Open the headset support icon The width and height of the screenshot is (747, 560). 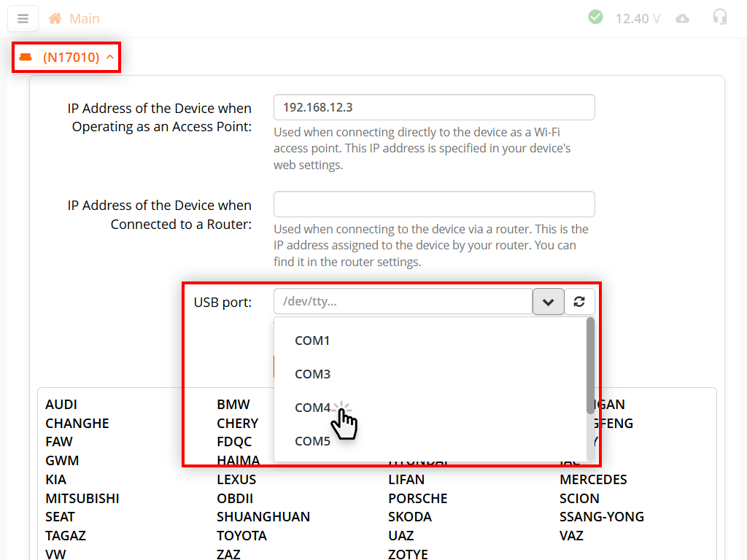click(x=720, y=17)
